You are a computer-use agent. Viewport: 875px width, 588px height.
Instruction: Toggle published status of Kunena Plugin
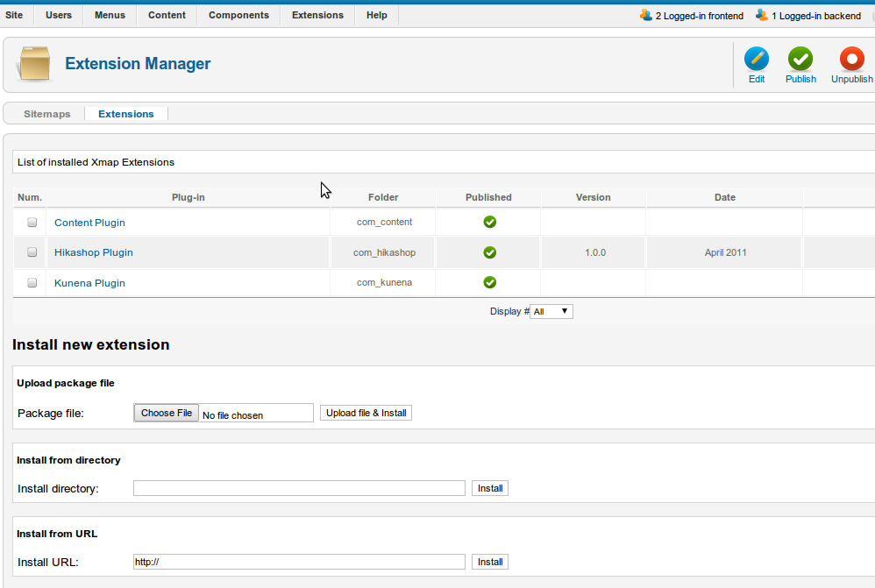click(x=490, y=282)
